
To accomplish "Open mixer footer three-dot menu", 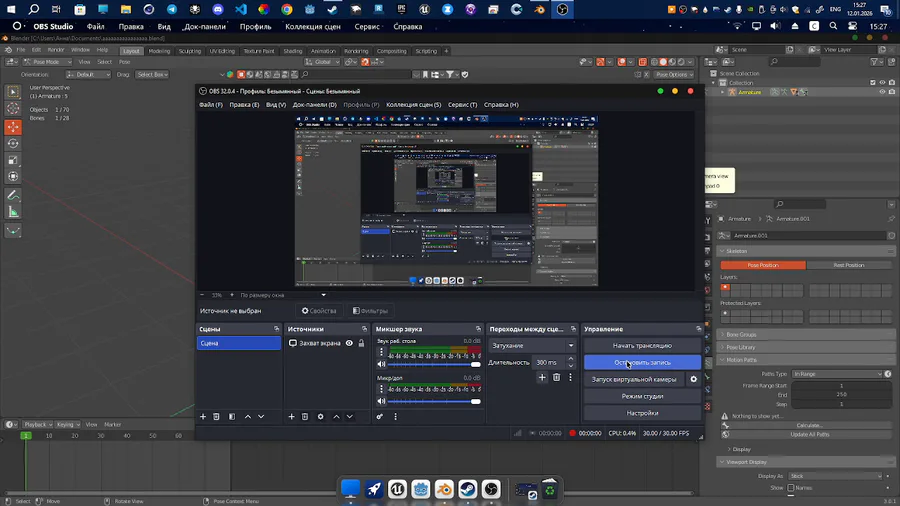I will pyautogui.click(x=395, y=417).
